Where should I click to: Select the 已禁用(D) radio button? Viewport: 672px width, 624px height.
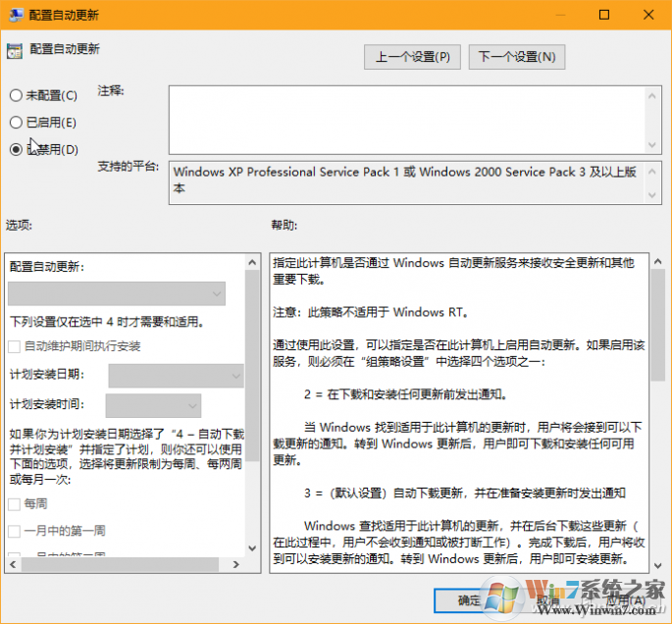click(x=15, y=149)
